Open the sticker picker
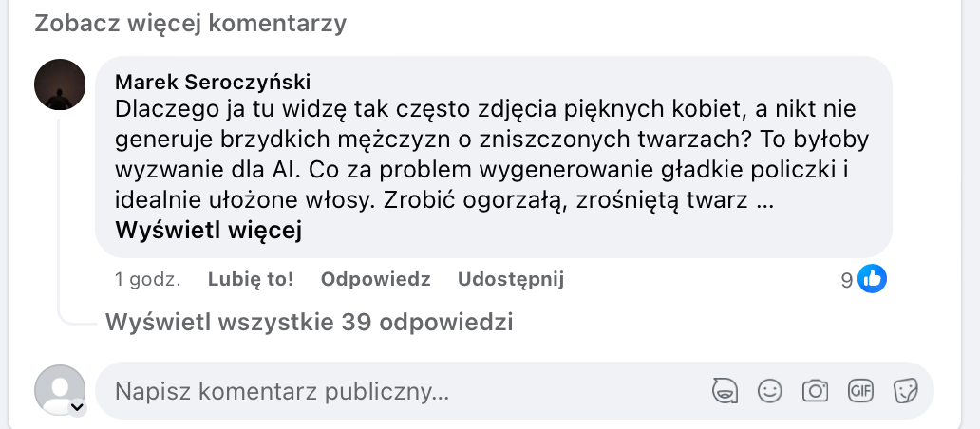Image resolution: width=980 pixels, height=429 pixels. click(x=905, y=390)
